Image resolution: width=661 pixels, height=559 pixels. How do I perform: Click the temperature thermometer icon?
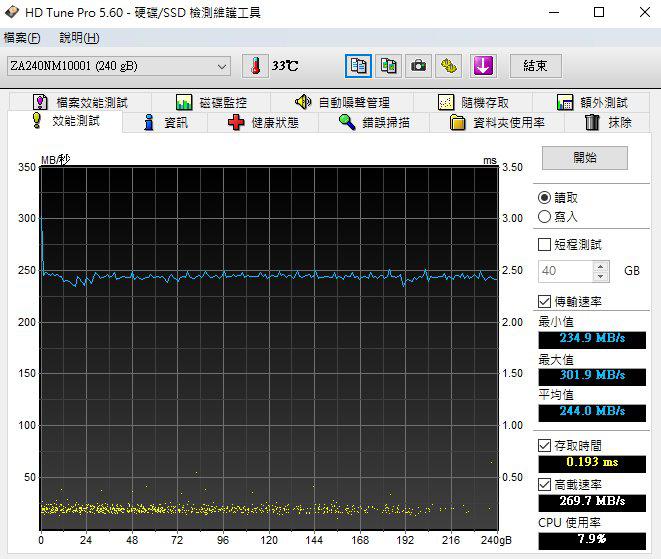pyautogui.click(x=256, y=66)
